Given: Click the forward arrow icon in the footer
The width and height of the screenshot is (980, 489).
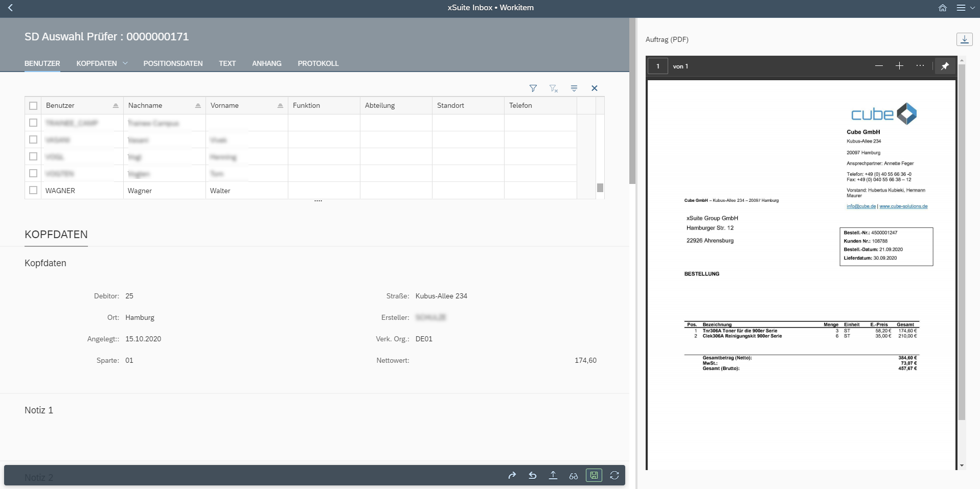Looking at the screenshot, I should coord(512,475).
